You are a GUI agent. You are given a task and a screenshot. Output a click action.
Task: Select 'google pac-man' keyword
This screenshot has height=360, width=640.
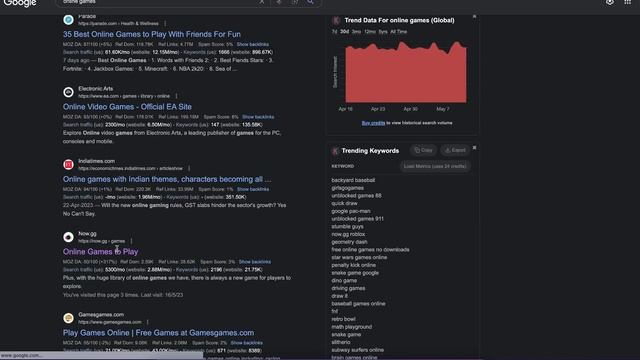[x=351, y=211]
